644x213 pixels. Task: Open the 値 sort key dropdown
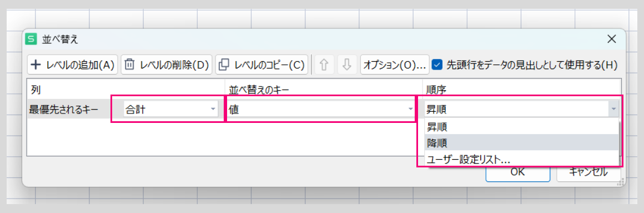(410, 110)
